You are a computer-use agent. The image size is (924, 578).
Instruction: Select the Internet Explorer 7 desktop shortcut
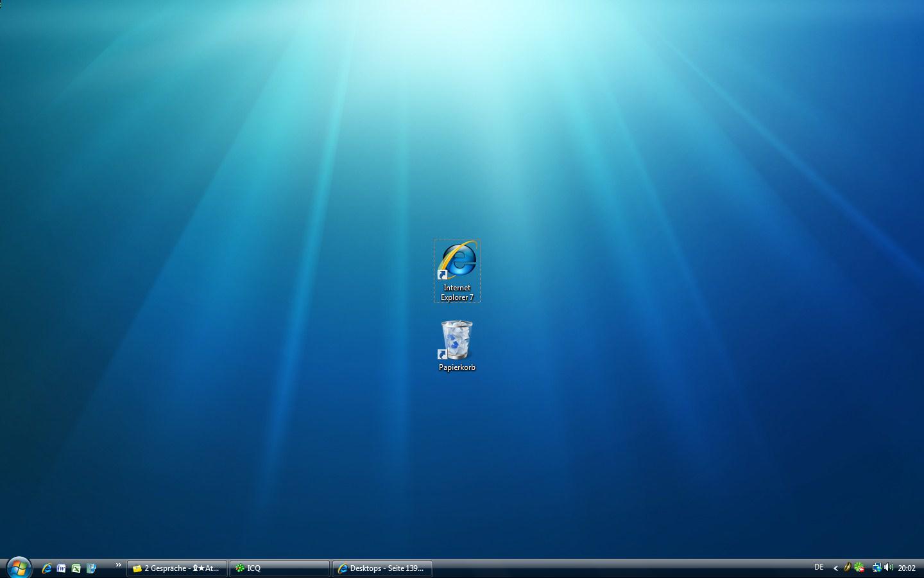457,270
